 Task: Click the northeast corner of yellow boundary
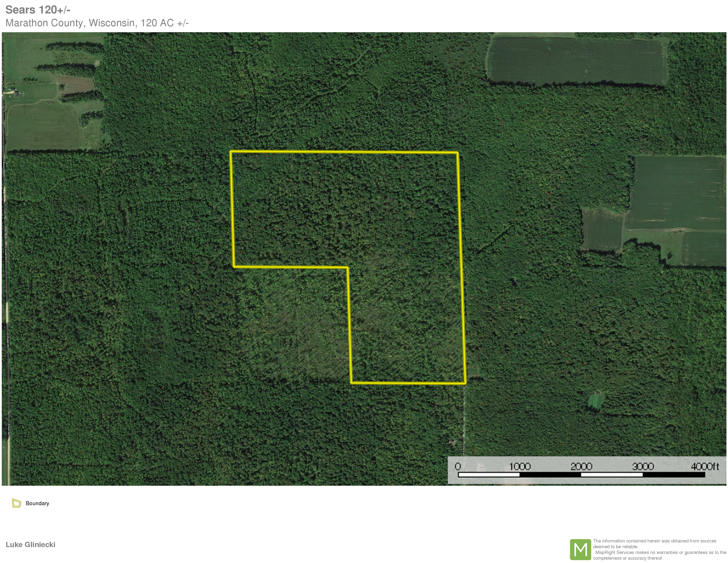coord(457,153)
